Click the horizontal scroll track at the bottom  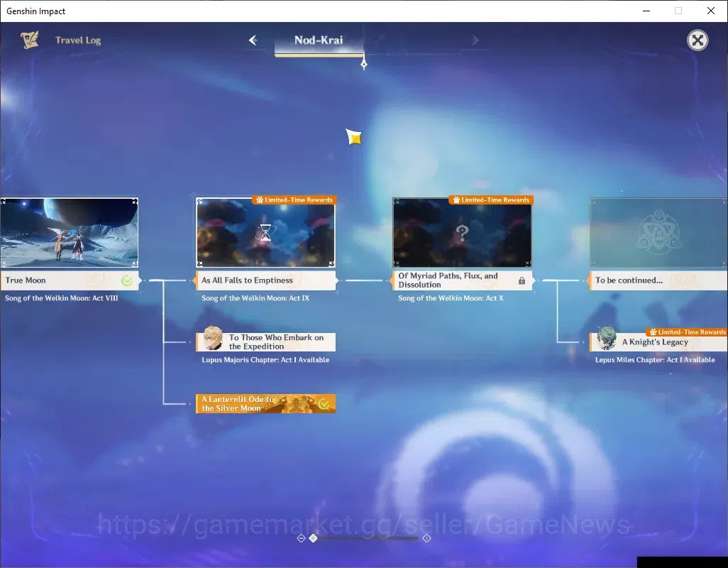[363, 538]
